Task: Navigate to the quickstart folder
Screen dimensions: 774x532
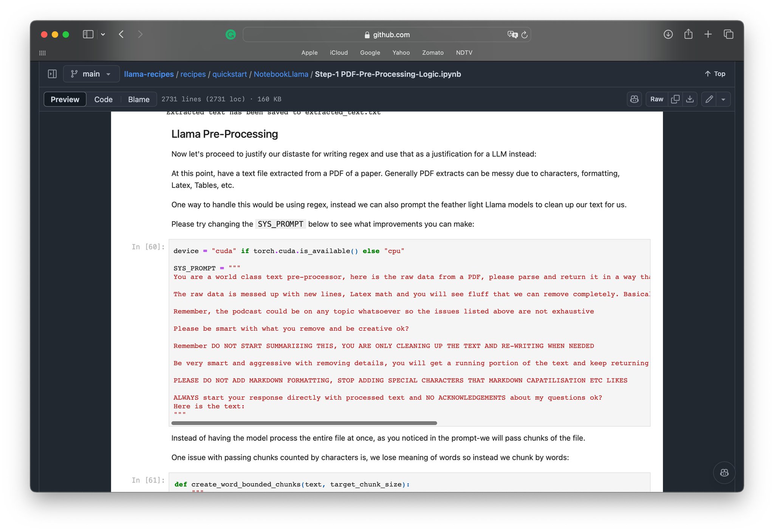Action: [229, 74]
